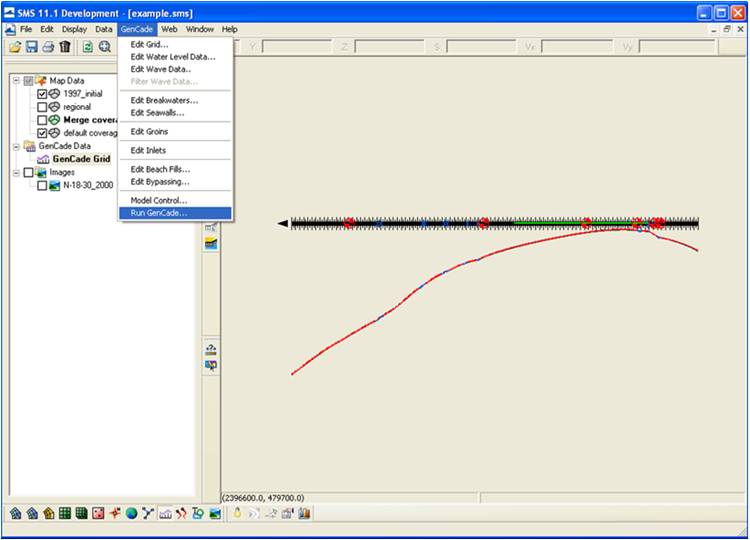This screenshot has width=750, height=540.
Task: Click the Vx value input field
Action: 576,47
